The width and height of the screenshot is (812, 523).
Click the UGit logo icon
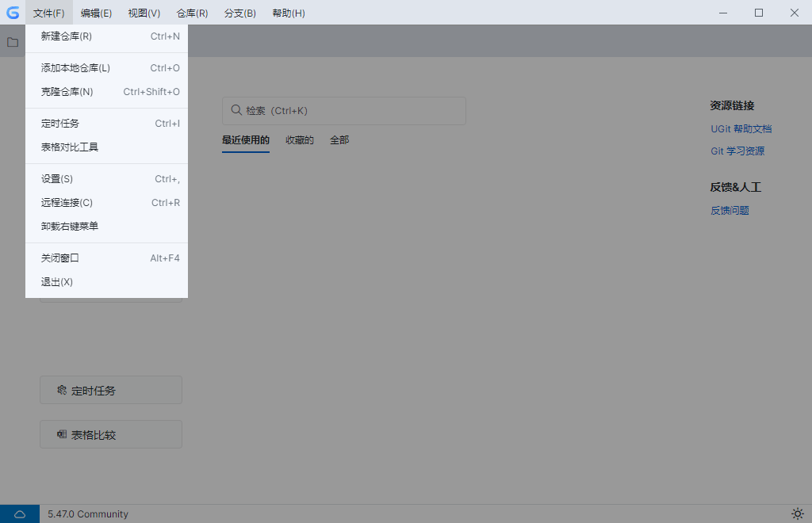(13, 13)
